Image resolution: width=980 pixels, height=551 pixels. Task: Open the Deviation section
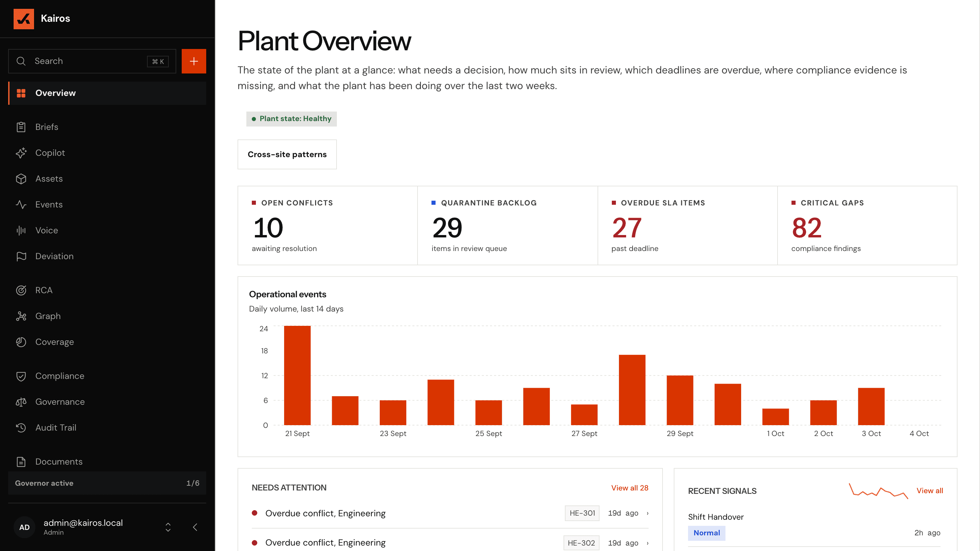(x=107, y=256)
